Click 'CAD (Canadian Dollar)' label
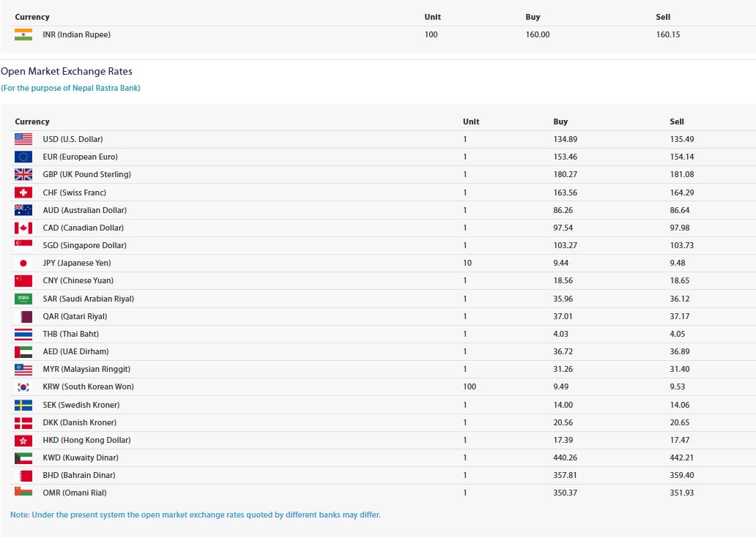Image resolution: width=756 pixels, height=538 pixels. tap(84, 228)
